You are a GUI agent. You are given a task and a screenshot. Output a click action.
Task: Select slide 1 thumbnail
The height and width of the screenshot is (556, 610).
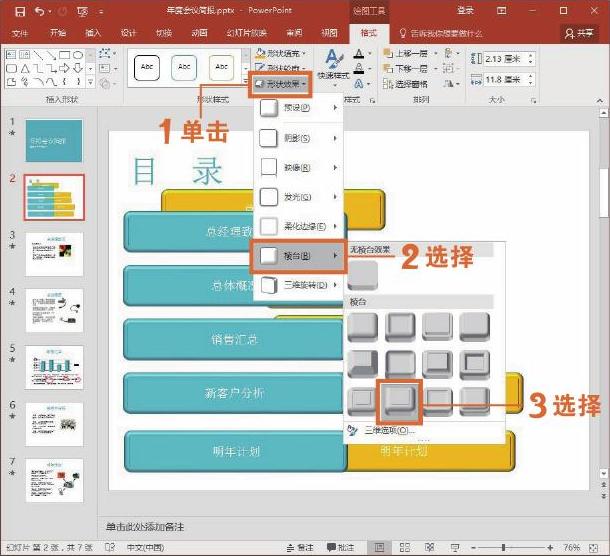[54, 141]
